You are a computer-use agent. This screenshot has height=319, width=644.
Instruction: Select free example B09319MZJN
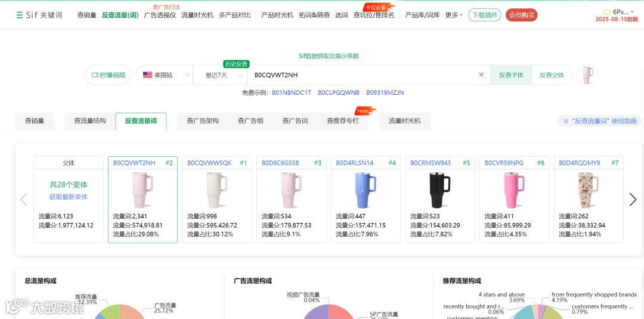pos(385,93)
